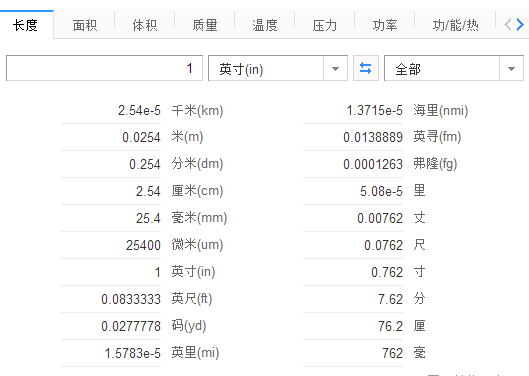
Task: Switch to the 体积 tab
Action: point(145,25)
